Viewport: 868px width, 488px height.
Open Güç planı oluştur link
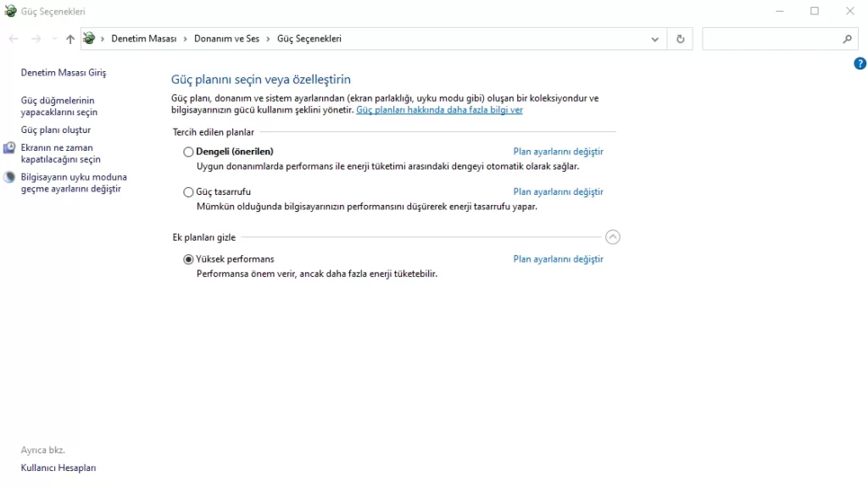56,130
